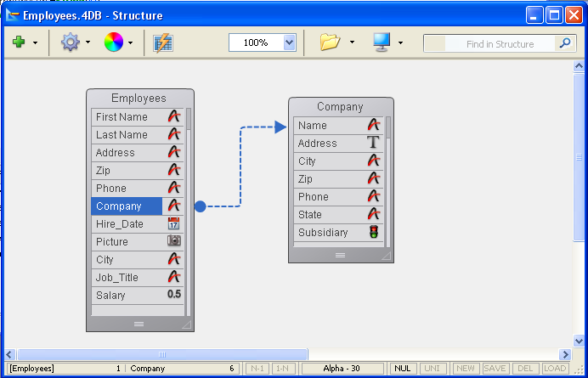Expand the dropdown arrow beside folder icon
The height and width of the screenshot is (378, 588).
tap(352, 43)
